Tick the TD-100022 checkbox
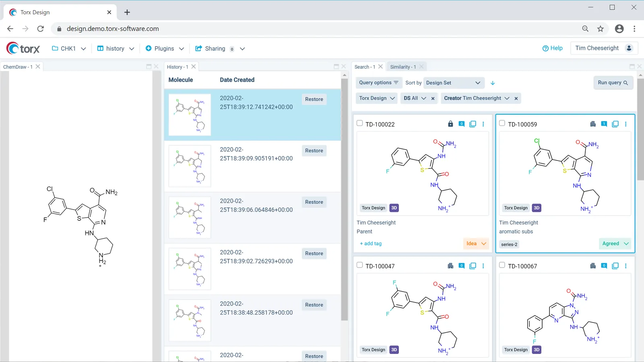 pyautogui.click(x=360, y=123)
